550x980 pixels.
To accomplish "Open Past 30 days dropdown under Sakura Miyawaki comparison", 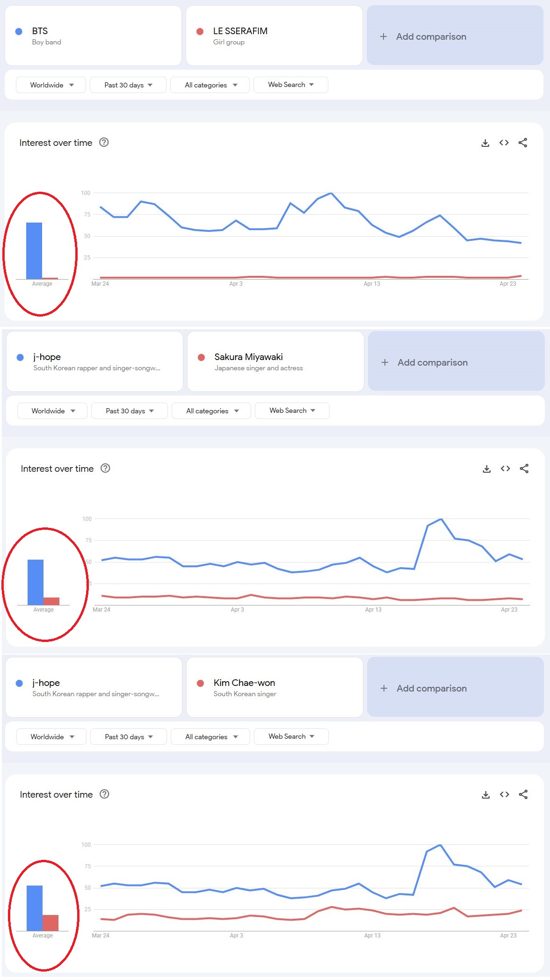I will click(x=130, y=411).
